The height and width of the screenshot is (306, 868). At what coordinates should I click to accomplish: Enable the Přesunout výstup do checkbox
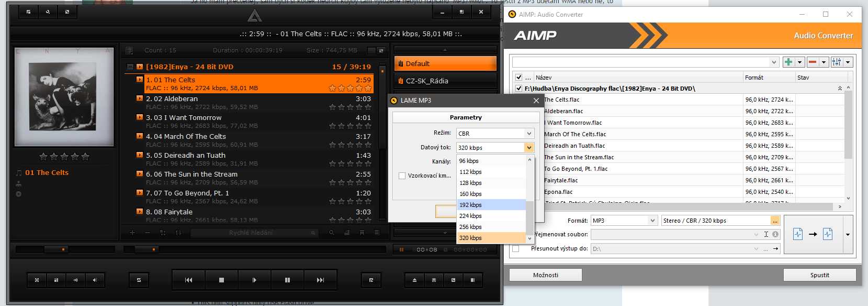(516, 249)
